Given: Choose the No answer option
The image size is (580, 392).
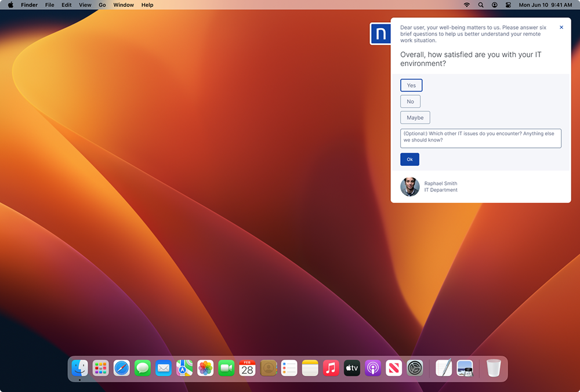Looking at the screenshot, I should click(410, 101).
